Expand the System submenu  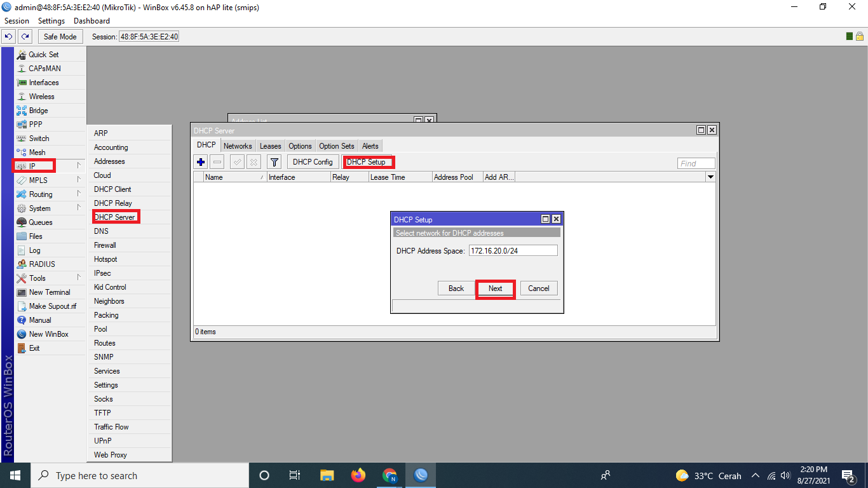pos(50,208)
